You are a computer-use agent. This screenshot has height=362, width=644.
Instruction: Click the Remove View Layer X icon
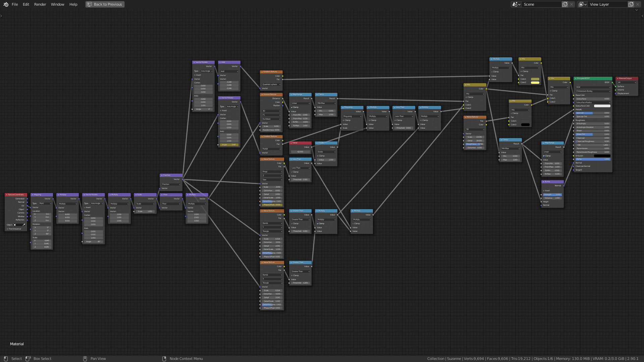638,4
